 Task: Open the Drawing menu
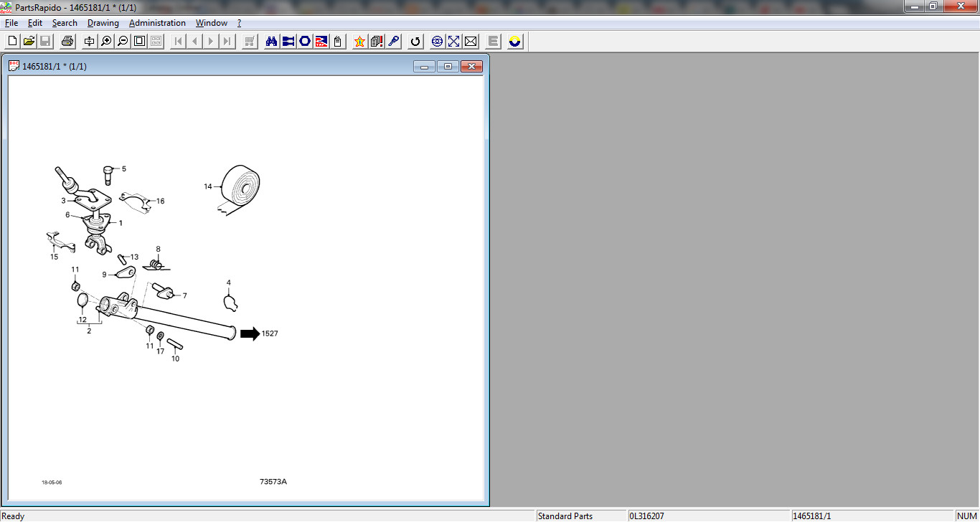coord(103,23)
